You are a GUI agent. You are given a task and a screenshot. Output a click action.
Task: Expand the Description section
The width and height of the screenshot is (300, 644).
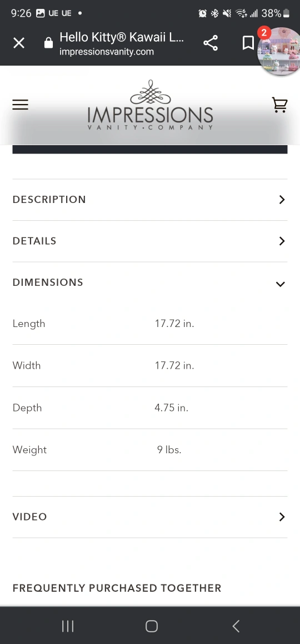click(150, 200)
